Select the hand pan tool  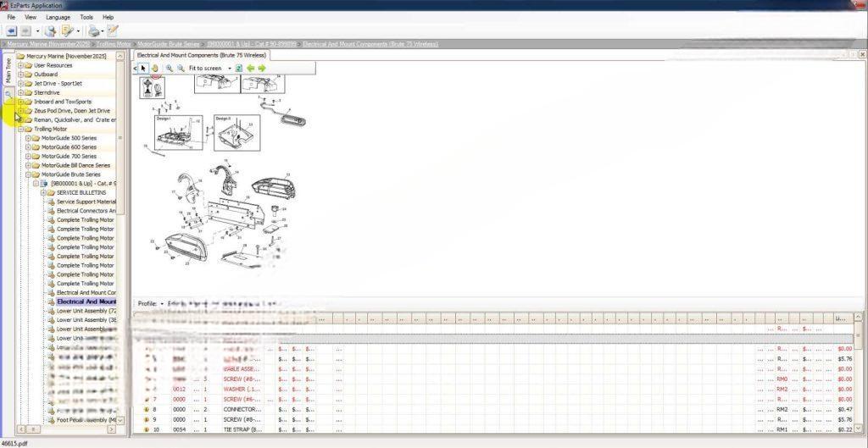click(154, 68)
